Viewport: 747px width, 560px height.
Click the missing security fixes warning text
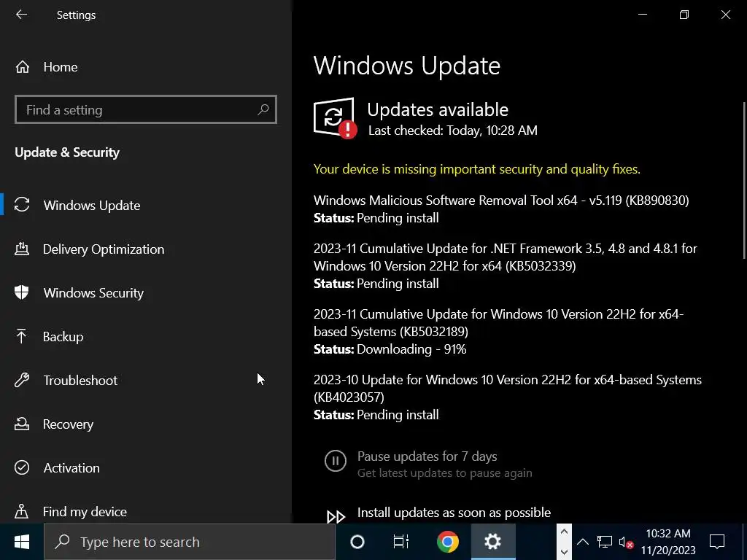click(477, 169)
